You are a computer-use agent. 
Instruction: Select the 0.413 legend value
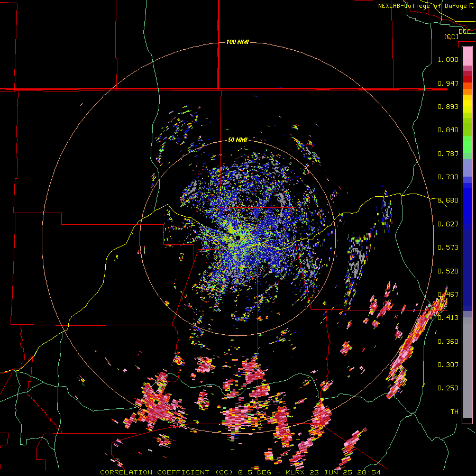448,318
